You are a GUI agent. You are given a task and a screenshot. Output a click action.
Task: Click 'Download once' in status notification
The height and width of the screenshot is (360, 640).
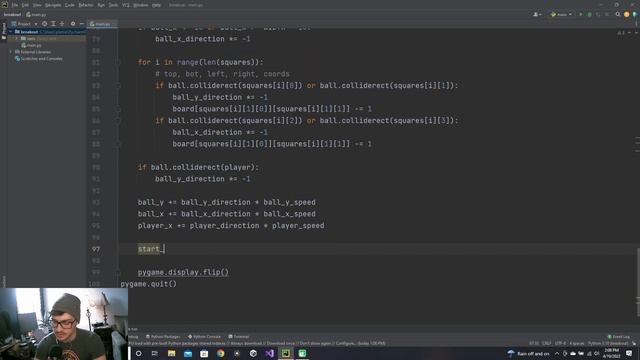[x=280, y=344]
